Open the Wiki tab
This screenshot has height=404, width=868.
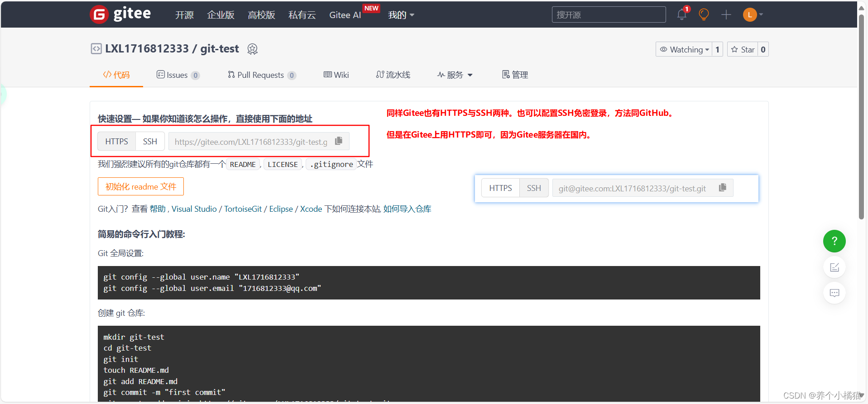click(x=336, y=75)
